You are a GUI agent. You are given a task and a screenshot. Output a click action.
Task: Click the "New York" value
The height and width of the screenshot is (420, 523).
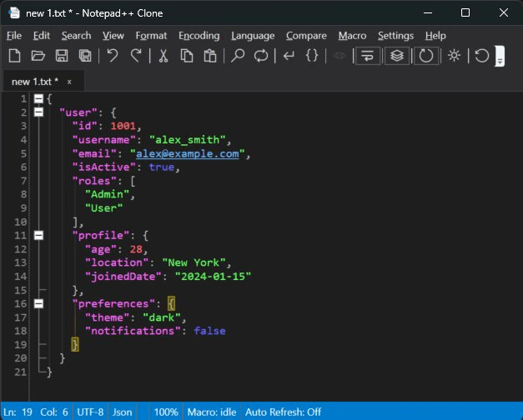(x=194, y=262)
